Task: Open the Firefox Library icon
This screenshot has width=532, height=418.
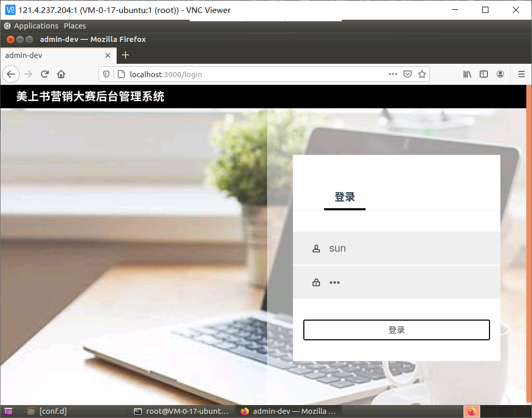Action: (x=467, y=74)
